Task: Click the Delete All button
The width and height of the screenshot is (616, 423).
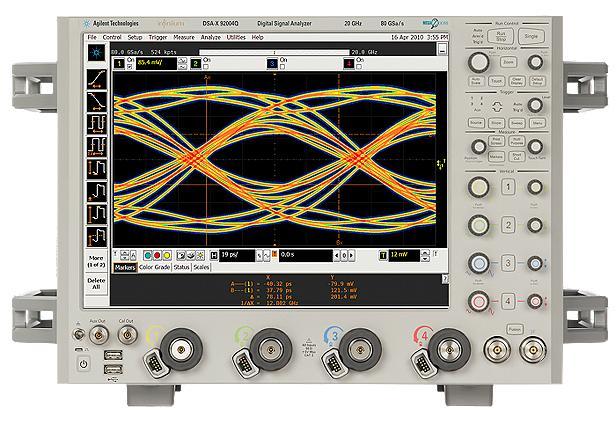Action: 96,284
